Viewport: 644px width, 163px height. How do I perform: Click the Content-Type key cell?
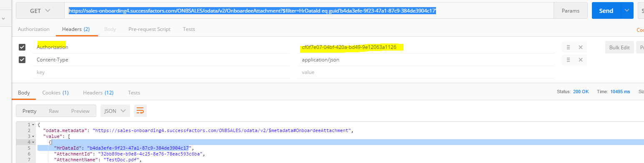click(x=161, y=60)
